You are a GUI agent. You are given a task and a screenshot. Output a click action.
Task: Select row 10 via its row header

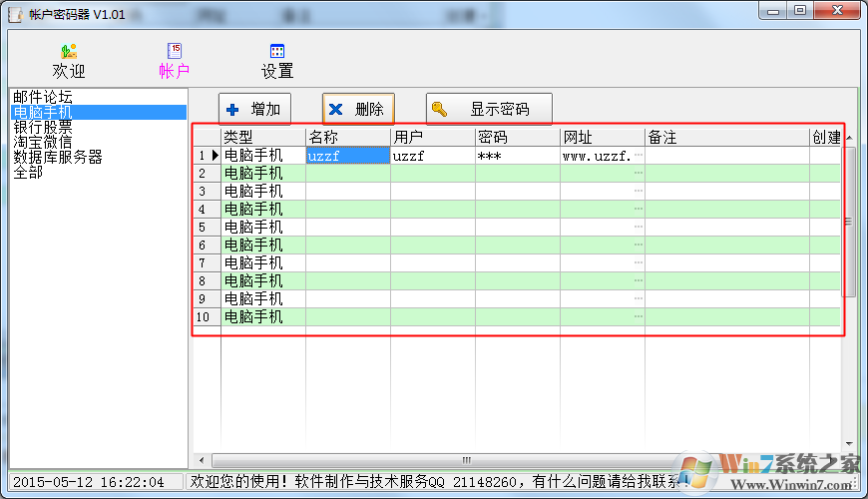tap(208, 316)
